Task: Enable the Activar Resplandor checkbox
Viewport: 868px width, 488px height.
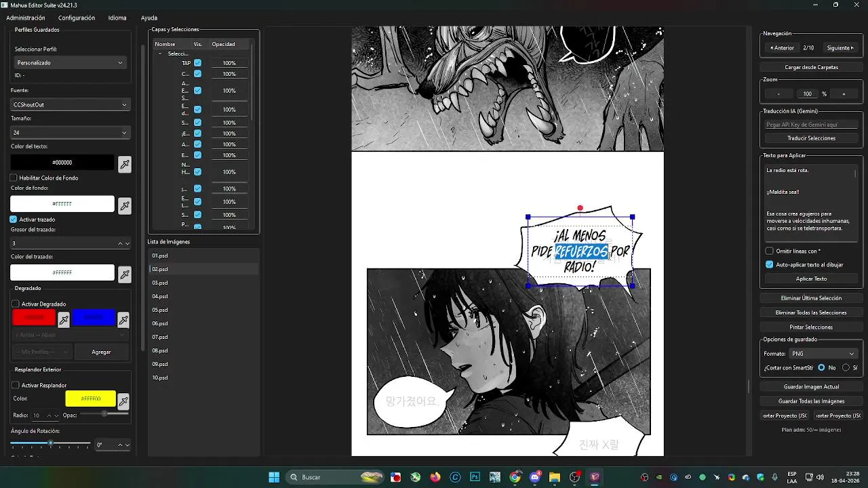Action: pos(16,386)
